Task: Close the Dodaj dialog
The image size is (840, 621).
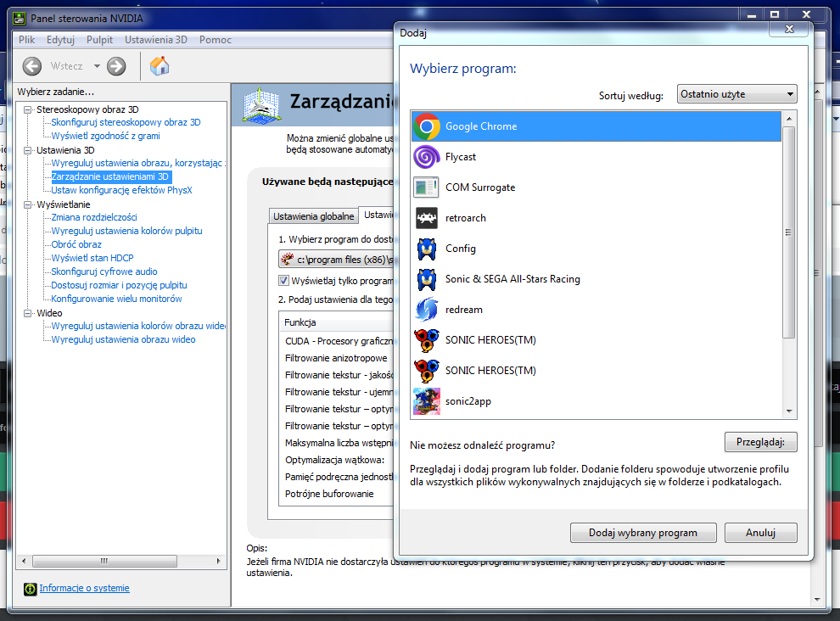Action: (788, 30)
